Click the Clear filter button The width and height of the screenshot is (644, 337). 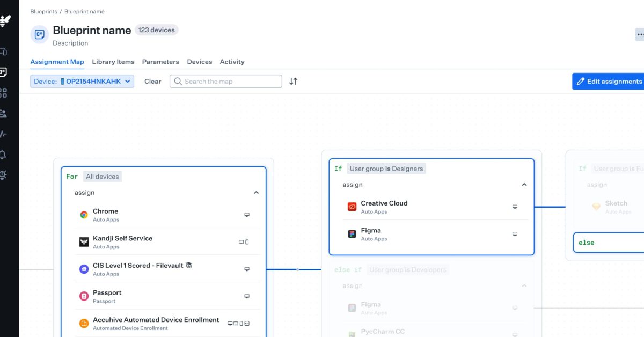point(152,82)
